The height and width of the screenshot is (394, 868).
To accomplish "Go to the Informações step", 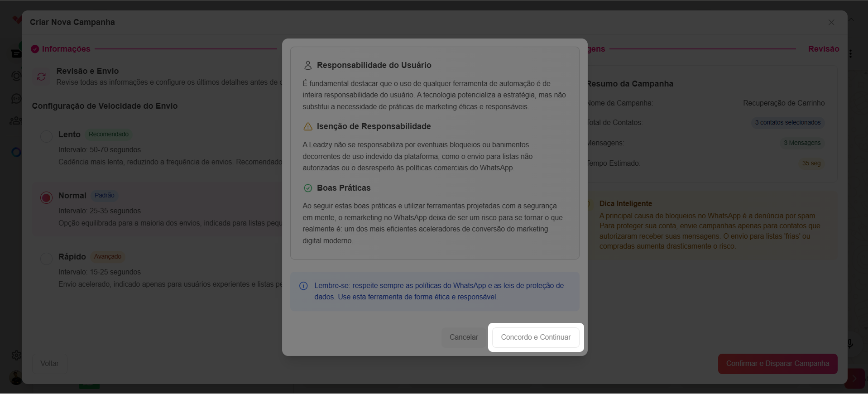I will coord(66,49).
